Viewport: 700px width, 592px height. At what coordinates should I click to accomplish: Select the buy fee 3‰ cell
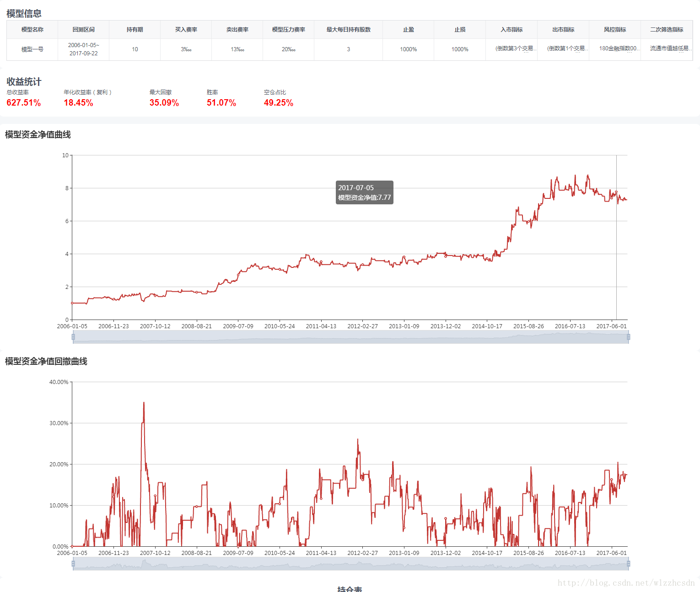(x=186, y=49)
